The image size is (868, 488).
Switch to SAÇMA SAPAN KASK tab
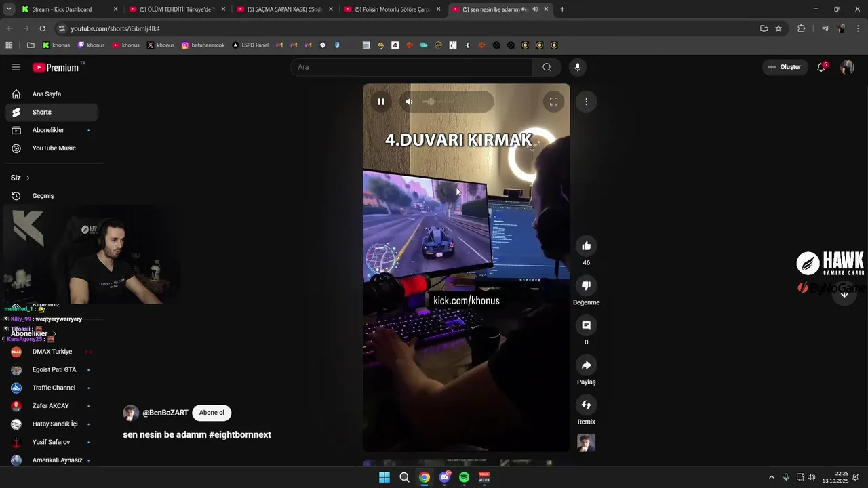click(283, 9)
